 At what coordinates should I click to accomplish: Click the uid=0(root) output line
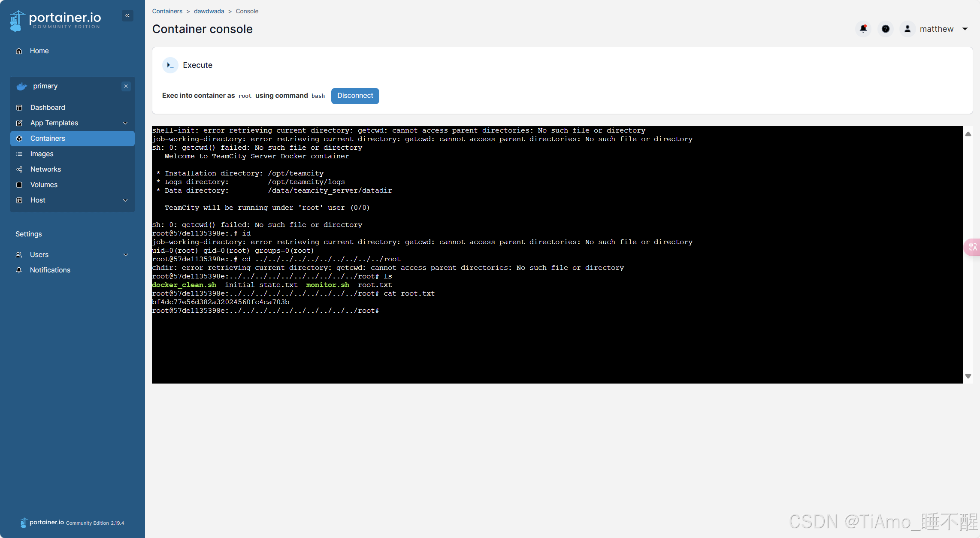[233, 251]
